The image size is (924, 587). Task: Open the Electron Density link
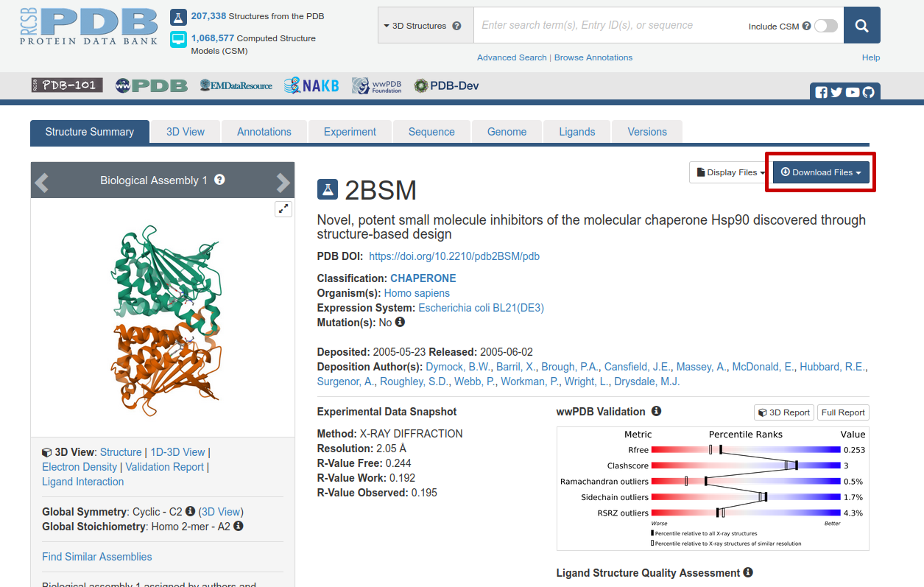[80, 467]
